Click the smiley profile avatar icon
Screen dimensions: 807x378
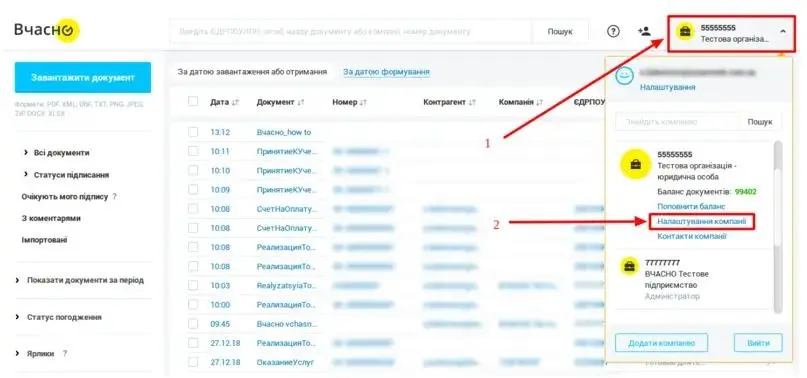pyautogui.click(x=625, y=77)
